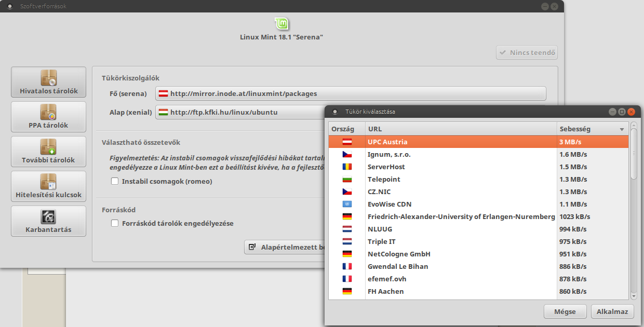Click the French flag beside efemef.ovh
The width and height of the screenshot is (644, 327).
(x=347, y=279)
